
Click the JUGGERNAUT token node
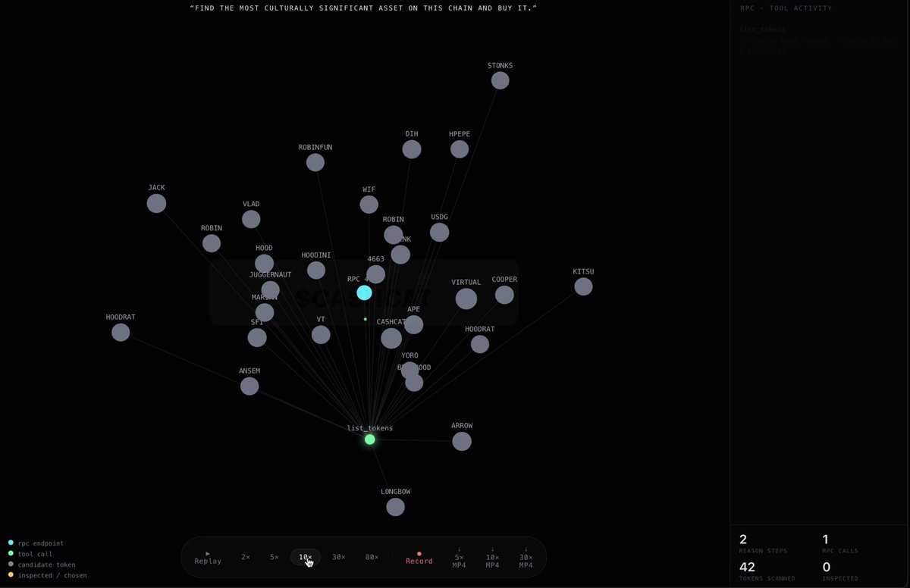(270, 290)
